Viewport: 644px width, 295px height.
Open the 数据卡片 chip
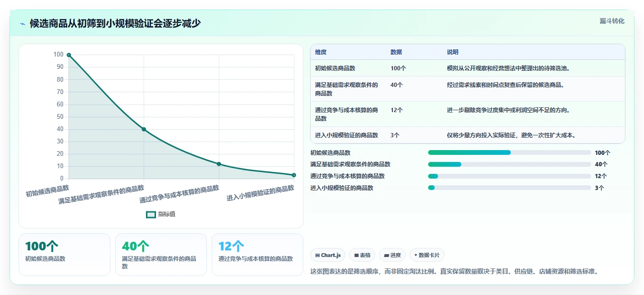(x=427, y=255)
